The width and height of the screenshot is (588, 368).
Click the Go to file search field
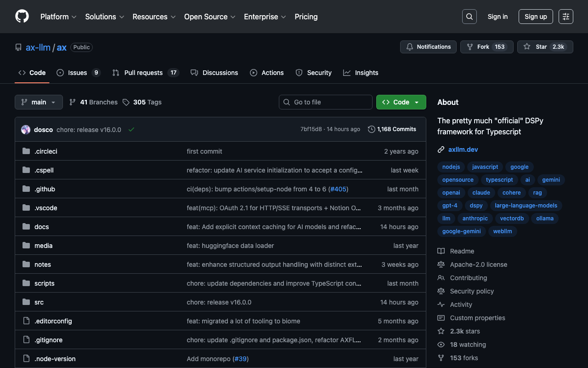click(x=326, y=102)
